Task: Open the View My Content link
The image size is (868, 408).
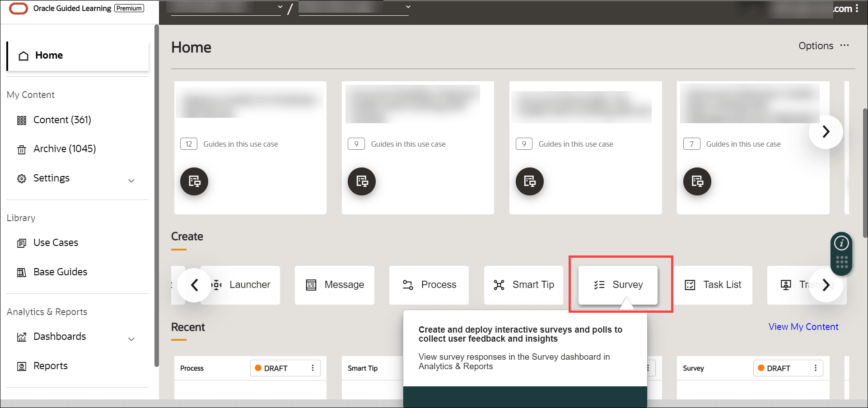Action: coord(803,327)
